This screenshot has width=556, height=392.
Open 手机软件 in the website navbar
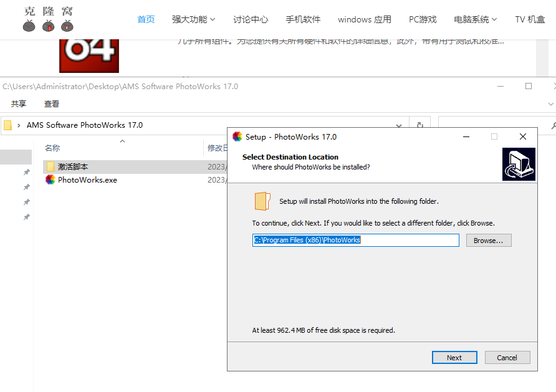pos(303,19)
